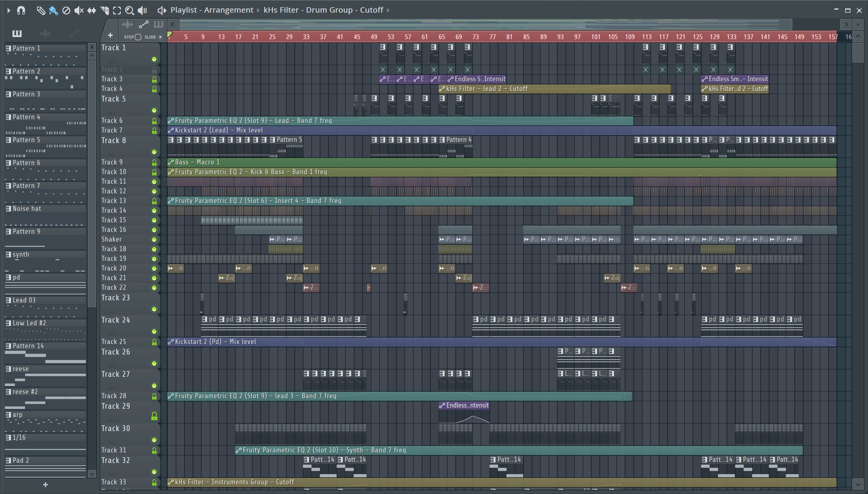This screenshot has height=494, width=868.
Task: Toggle the lock icon on Track 29
Action: (154, 416)
